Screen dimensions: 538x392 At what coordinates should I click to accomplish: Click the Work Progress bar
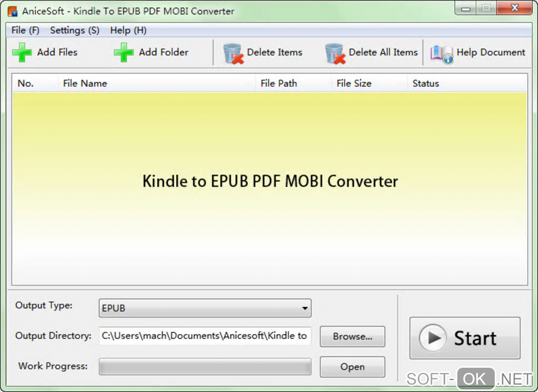coord(205,367)
